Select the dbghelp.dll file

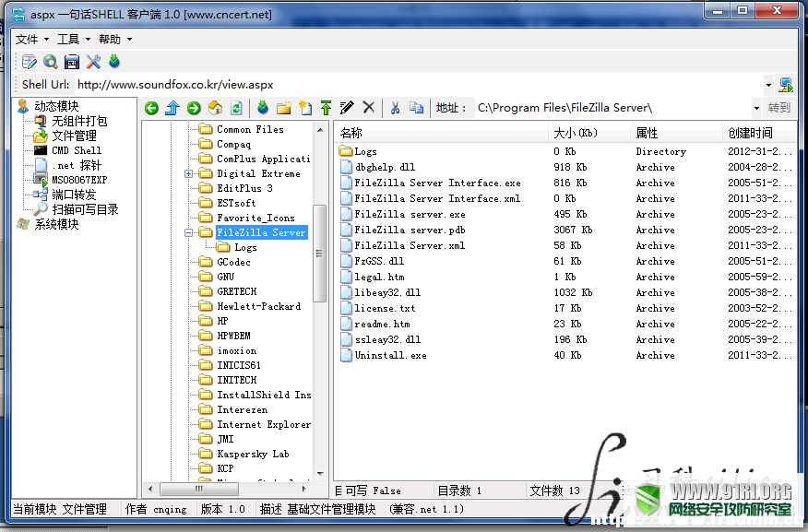385,168
